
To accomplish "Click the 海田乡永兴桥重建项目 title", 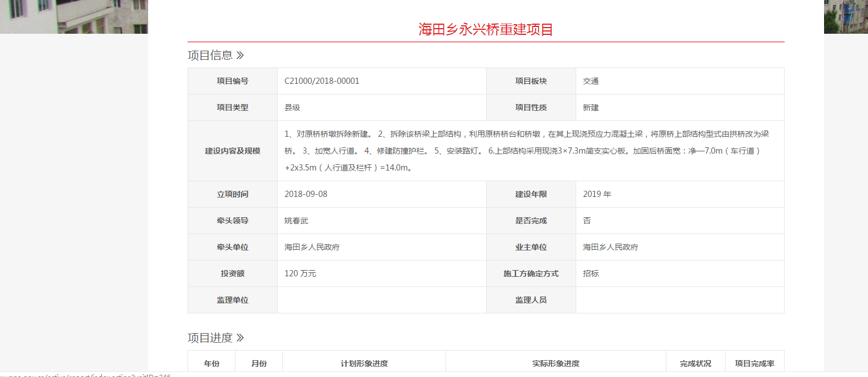I will click(x=486, y=29).
